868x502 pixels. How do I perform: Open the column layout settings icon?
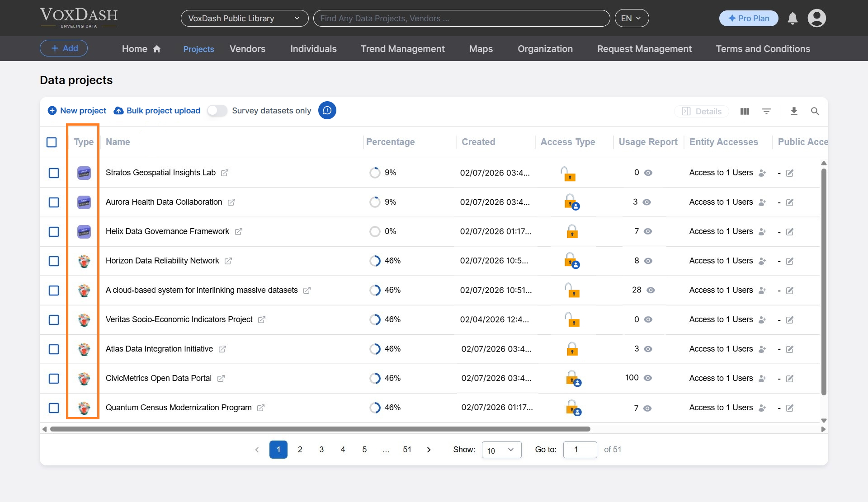745,111
